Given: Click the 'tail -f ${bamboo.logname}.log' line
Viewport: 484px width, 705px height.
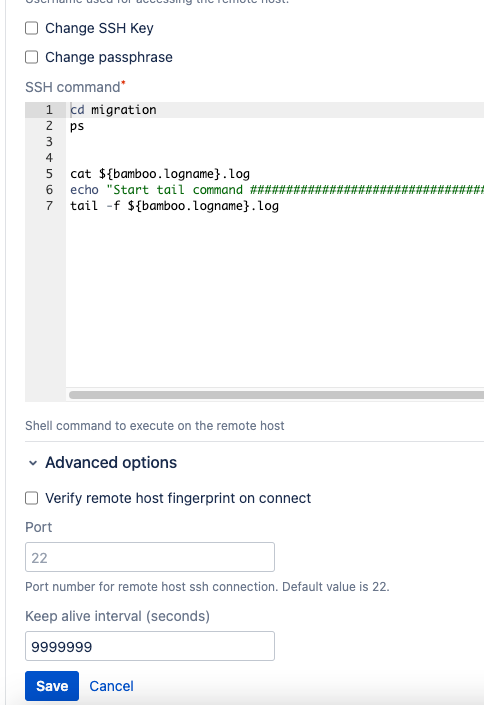Looking at the screenshot, I should click(174, 206).
